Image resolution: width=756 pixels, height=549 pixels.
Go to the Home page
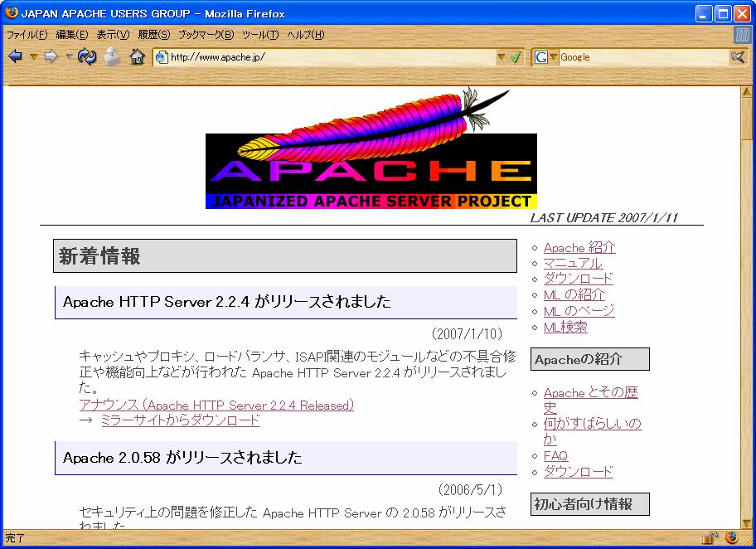[137, 56]
